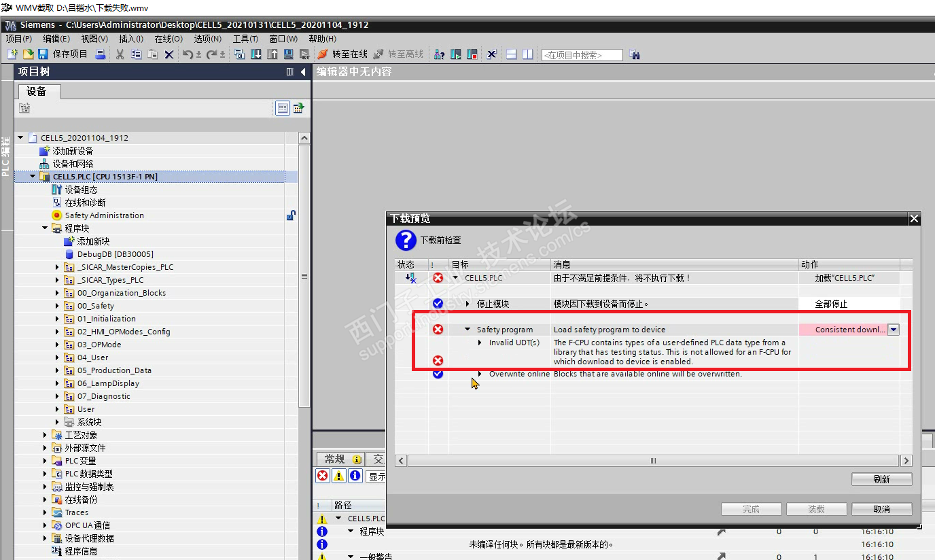Image resolution: width=935 pixels, height=560 pixels.
Task: Open the 选项(N) menu
Action: point(207,39)
